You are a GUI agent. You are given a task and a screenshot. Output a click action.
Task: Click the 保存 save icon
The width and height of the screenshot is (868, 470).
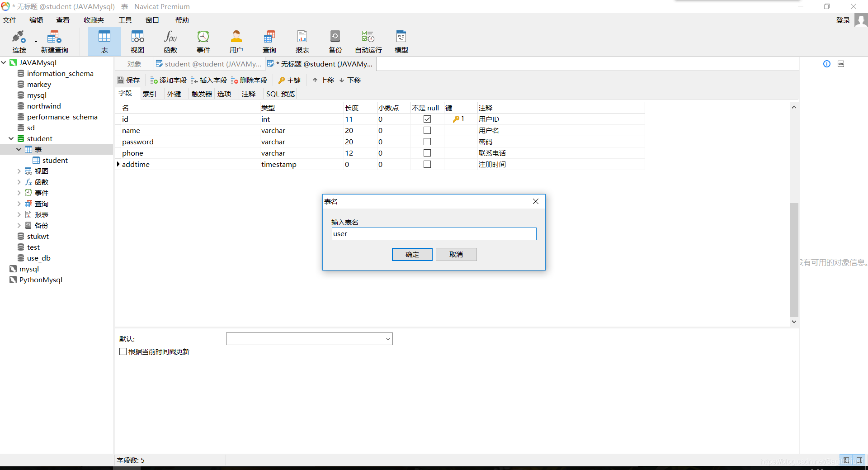pyautogui.click(x=129, y=80)
